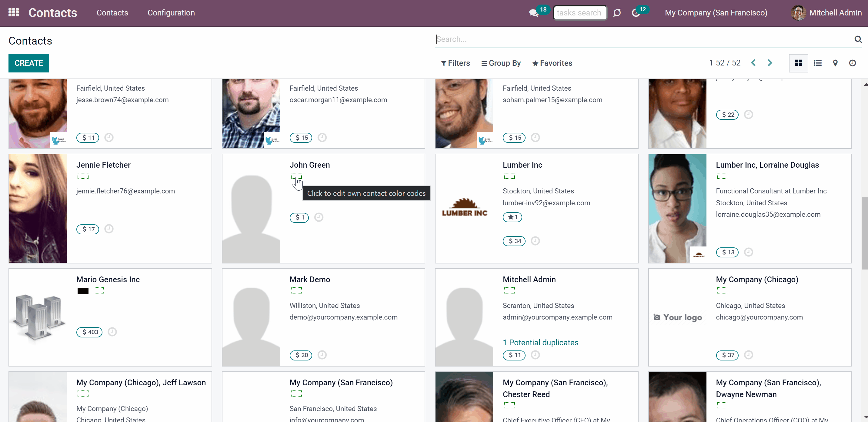The image size is (868, 422).
Task: Open Lorraine Douglas's photo thumbnail
Action: (677, 209)
